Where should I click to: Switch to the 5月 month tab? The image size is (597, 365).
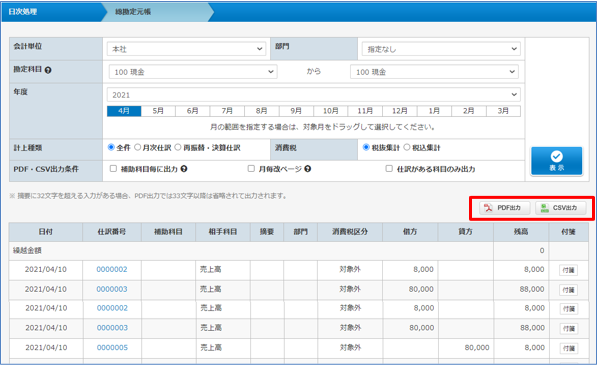158,111
